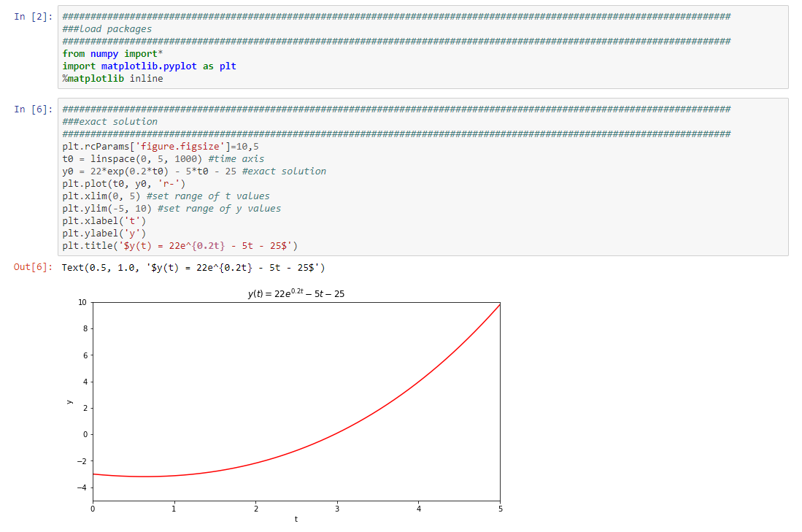802x532 pixels.
Task: Click the plt.plot 'r-' line
Action: (120, 183)
